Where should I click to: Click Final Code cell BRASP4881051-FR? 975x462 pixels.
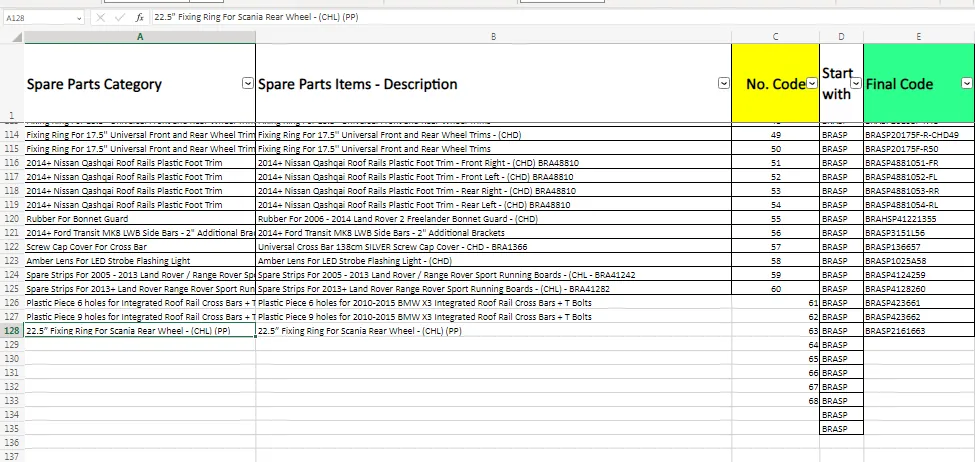[x=919, y=163]
